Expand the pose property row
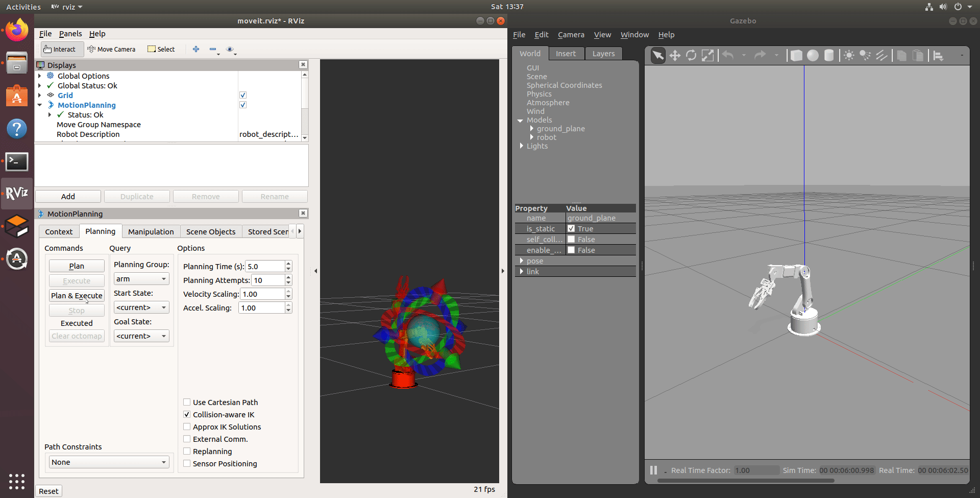Screen dimensions: 980x498 point(521,260)
